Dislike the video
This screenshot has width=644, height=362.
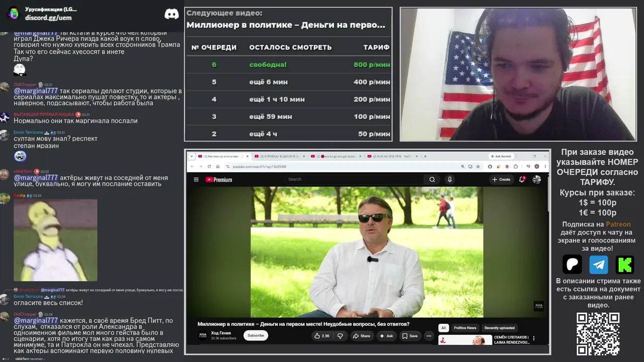pyautogui.click(x=340, y=336)
